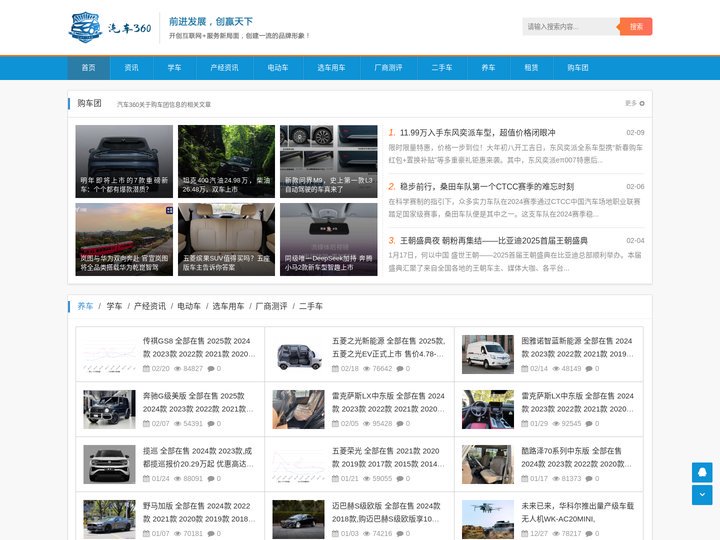Image resolution: width=720 pixels, height=540 pixels.
Task: Open the 养车 nav tab
Action: 489,68
